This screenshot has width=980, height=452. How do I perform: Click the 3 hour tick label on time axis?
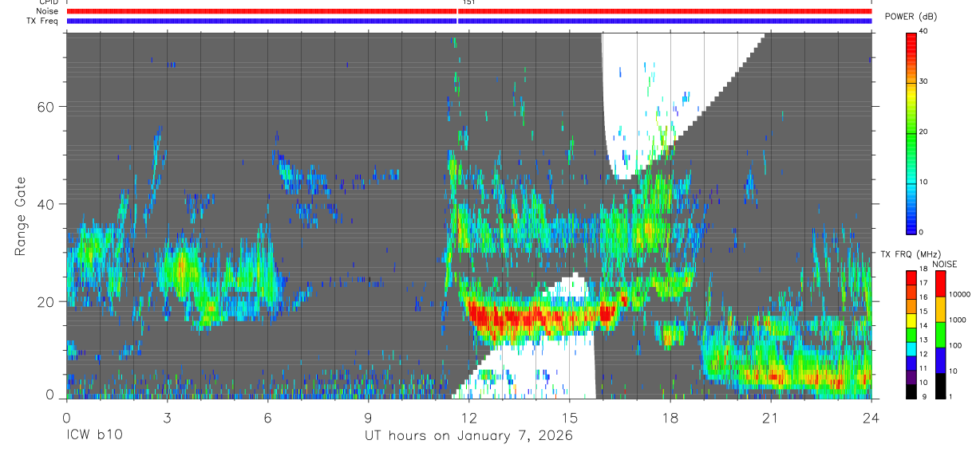[x=167, y=417]
